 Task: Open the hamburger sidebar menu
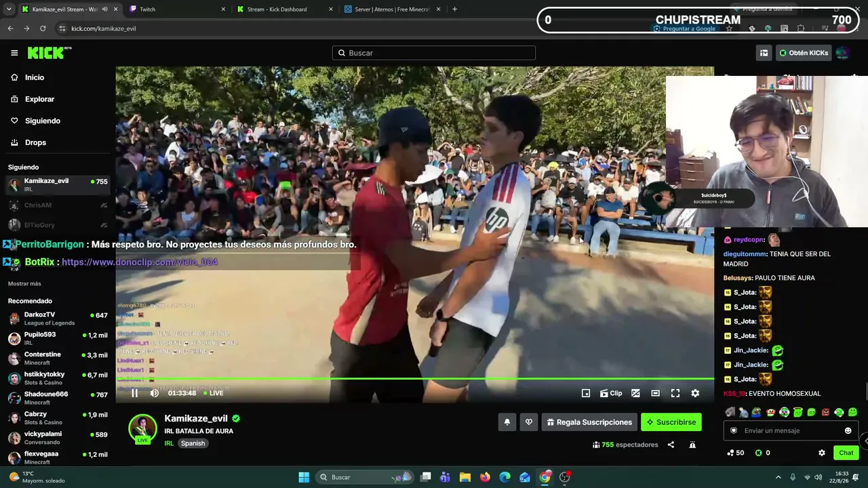click(x=14, y=53)
